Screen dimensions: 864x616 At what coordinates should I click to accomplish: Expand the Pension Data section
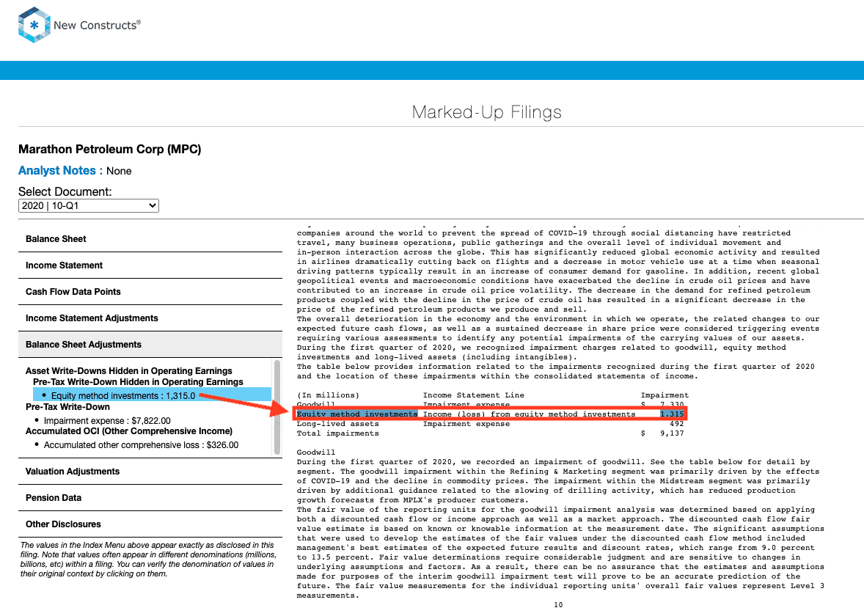[150, 498]
